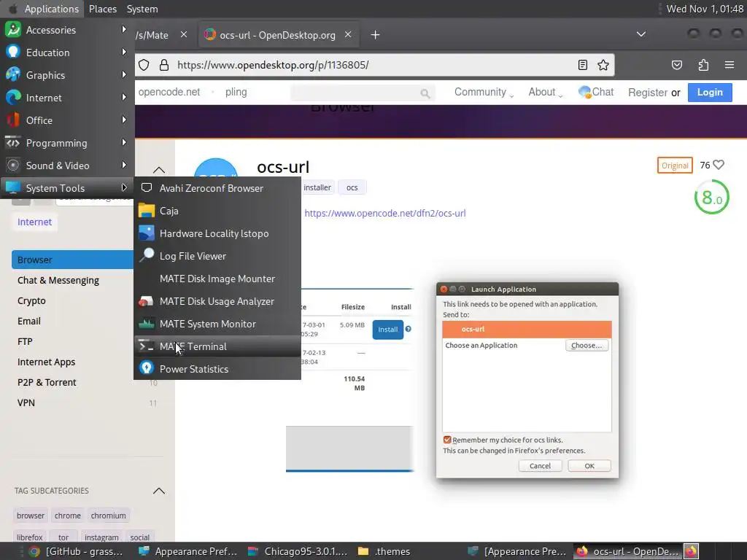Click the blue Install button
The height and width of the screenshot is (560, 747).
[x=388, y=330]
